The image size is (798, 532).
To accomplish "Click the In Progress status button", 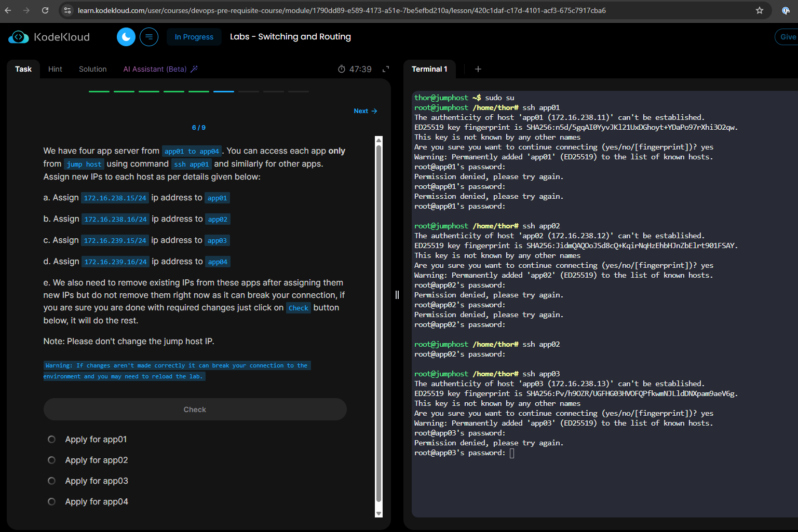I will click(194, 37).
